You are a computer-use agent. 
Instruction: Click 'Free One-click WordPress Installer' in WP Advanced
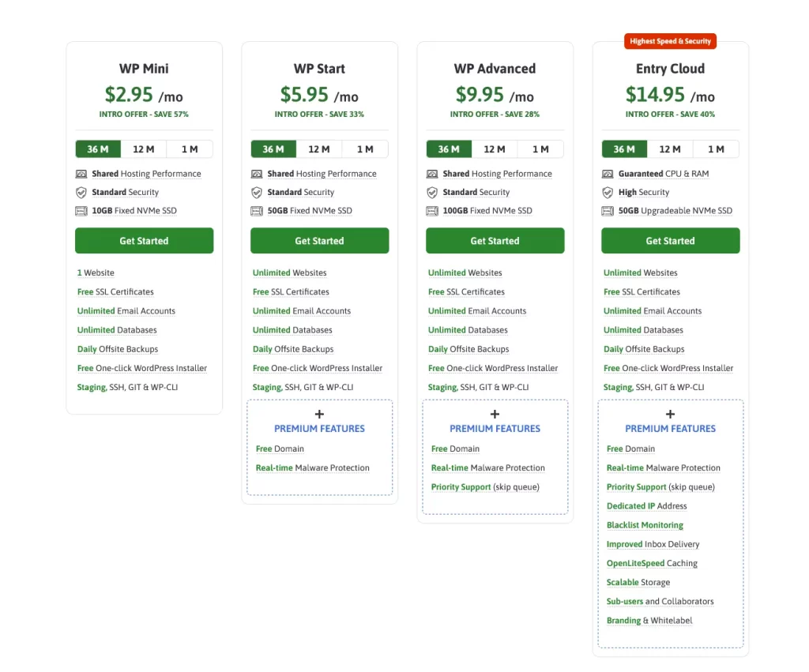(x=493, y=368)
